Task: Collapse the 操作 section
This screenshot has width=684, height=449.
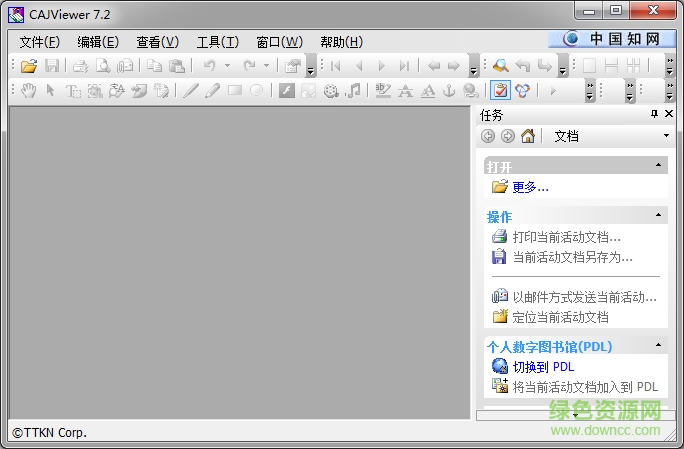Action: coord(658,215)
